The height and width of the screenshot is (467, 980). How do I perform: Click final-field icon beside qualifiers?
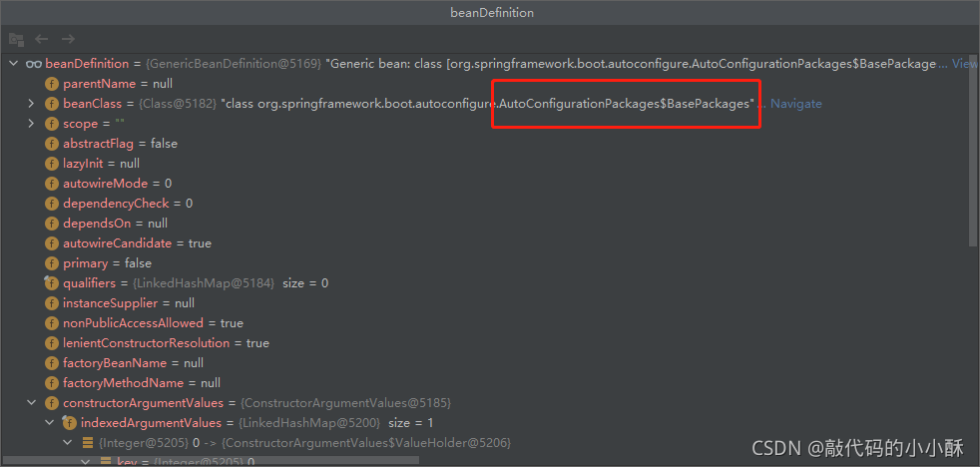click(x=51, y=283)
